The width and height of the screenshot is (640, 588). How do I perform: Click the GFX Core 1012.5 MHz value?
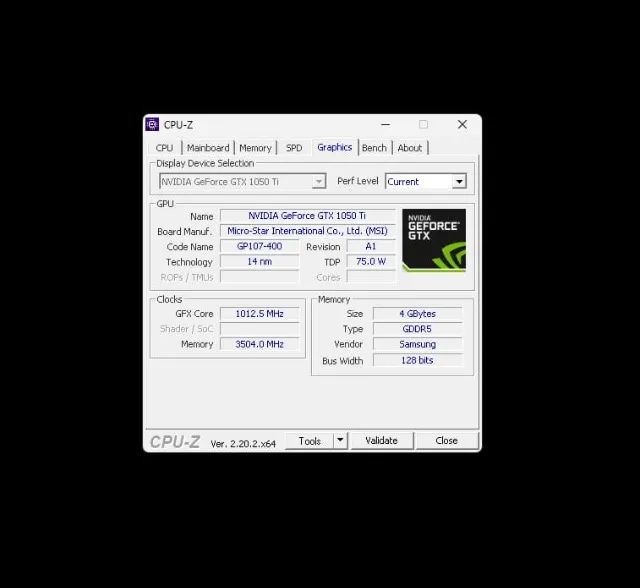coord(260,314)
